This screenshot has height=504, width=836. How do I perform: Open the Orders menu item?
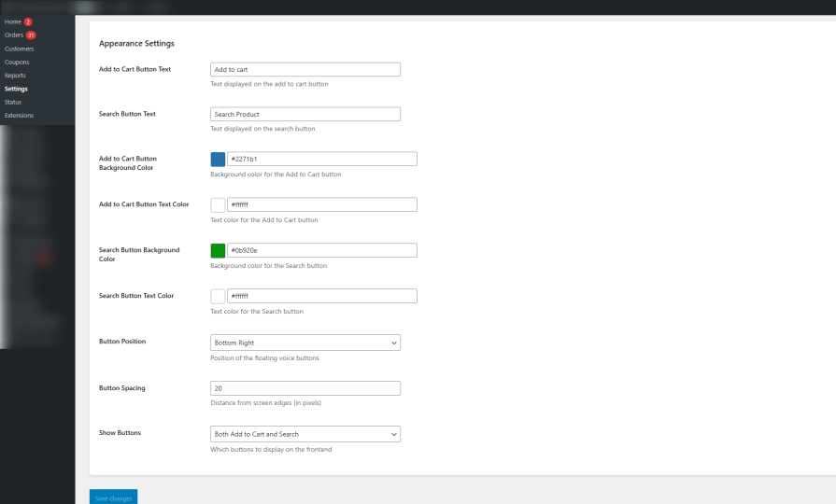14,35
